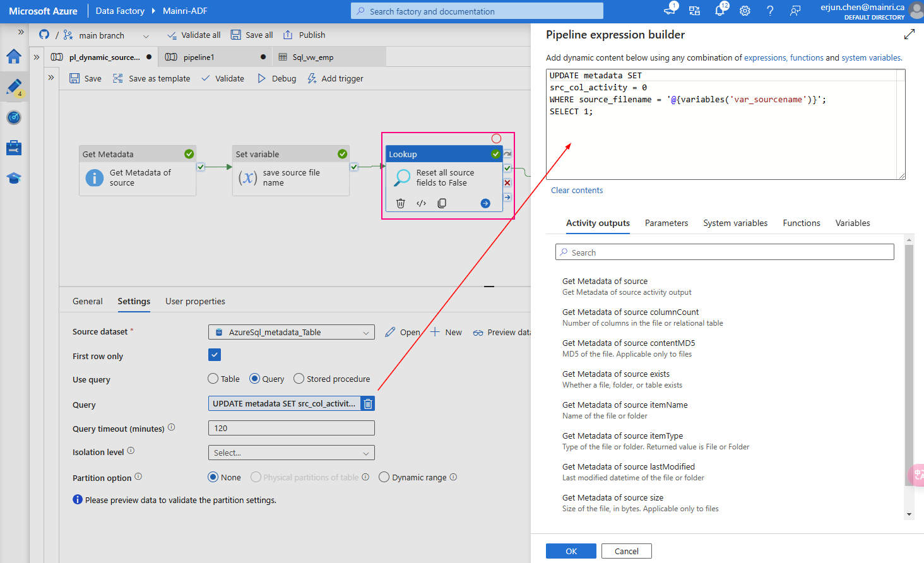
Task: Click the Search box under Activity outputs
Action: click(x=724, y=252)
